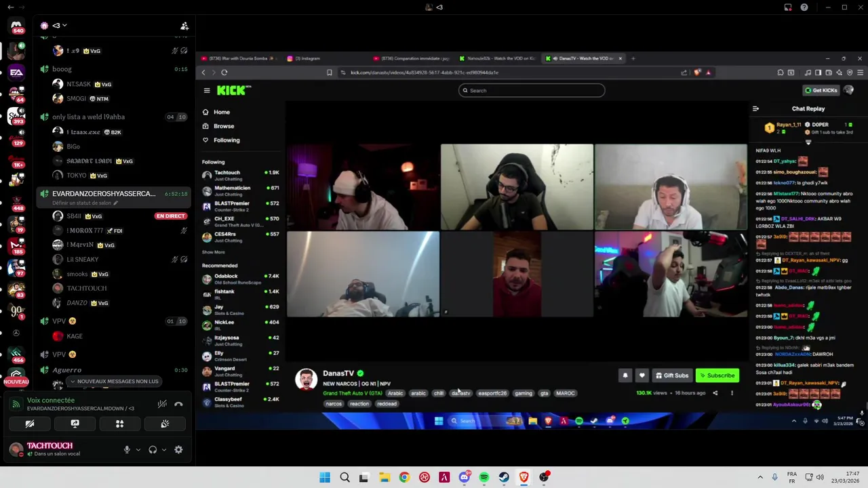Viewport: 868px width, 488px height.
Task: Open Odablock recommended channel
Action: pyautogui.click(x=240, y=279)
